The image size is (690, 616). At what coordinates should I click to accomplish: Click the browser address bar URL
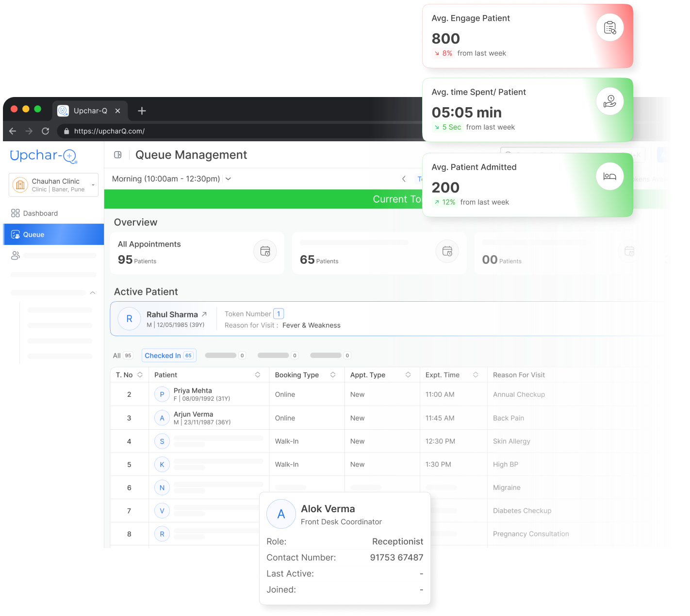[x=109, y=131]
